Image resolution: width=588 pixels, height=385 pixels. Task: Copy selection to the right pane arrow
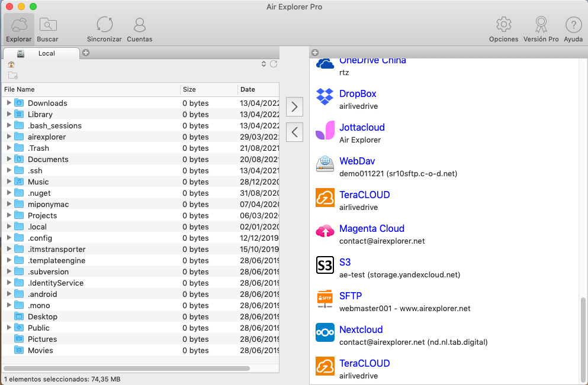coord(294,107)
